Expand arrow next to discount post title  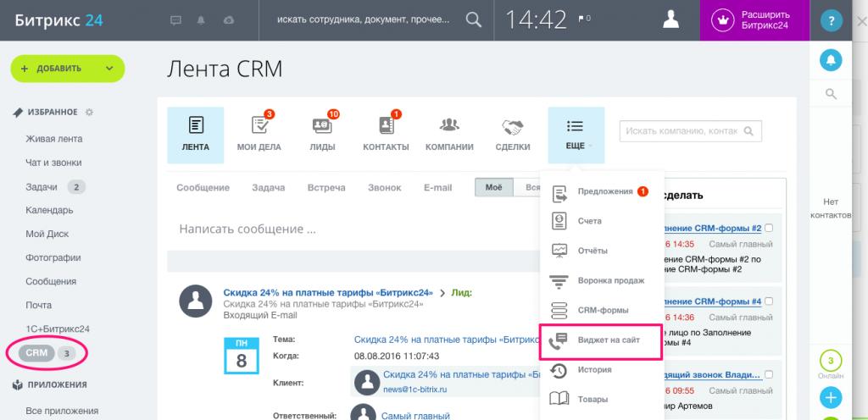(442, 293)
